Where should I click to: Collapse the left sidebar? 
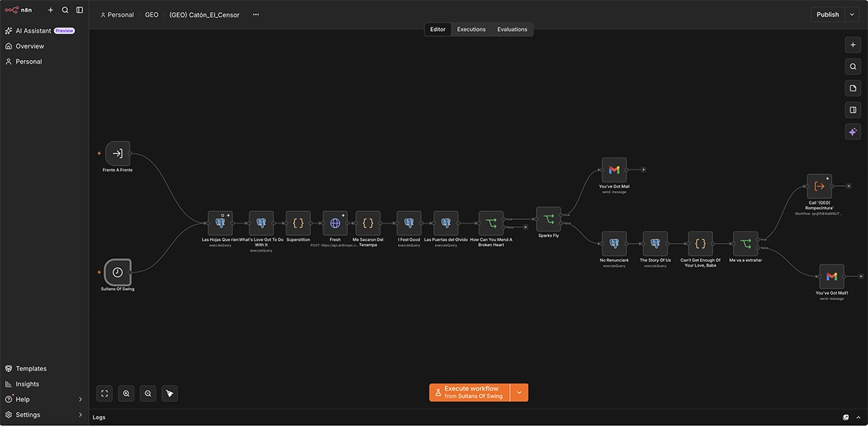(80, 10)
